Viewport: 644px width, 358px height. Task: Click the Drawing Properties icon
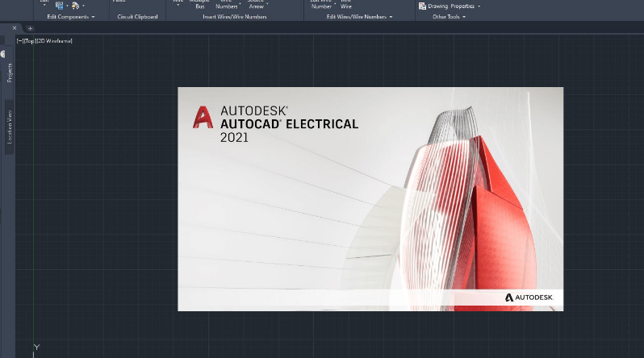pyautogui.click(x=420, y=6)
